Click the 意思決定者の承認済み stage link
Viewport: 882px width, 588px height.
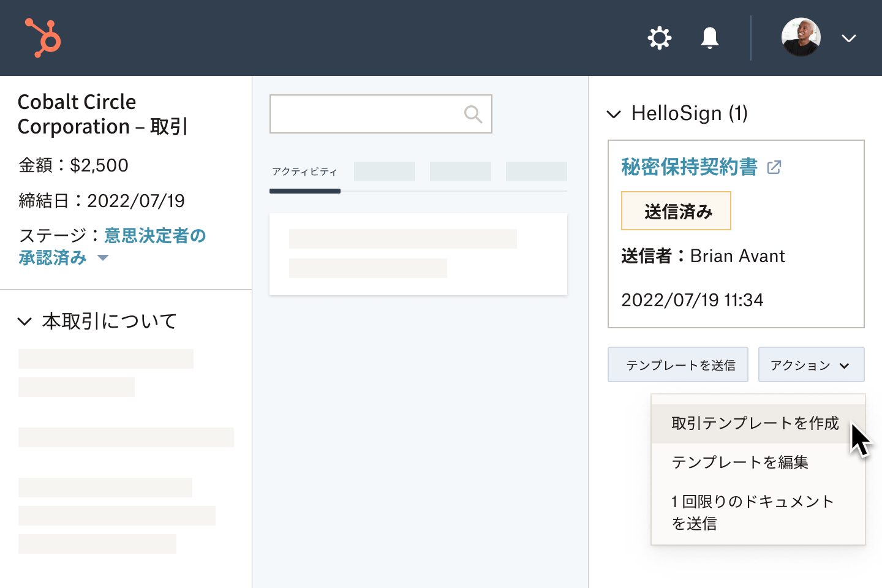tap(154, 236)
